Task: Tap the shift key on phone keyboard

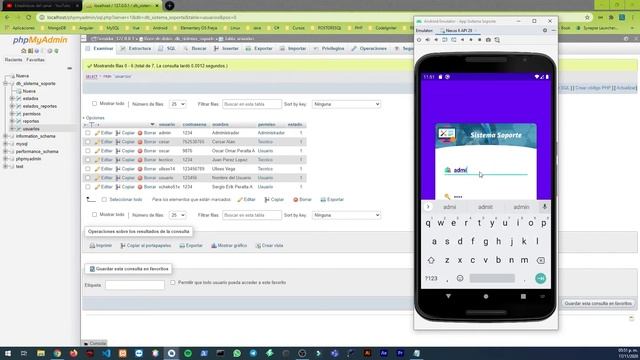Action: coord(431,260)
